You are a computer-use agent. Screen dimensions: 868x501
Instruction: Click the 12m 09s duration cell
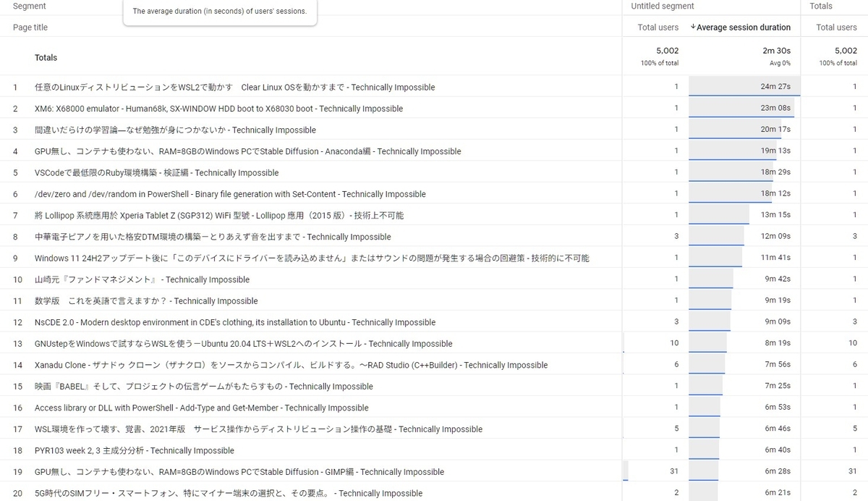click(775, 237)
